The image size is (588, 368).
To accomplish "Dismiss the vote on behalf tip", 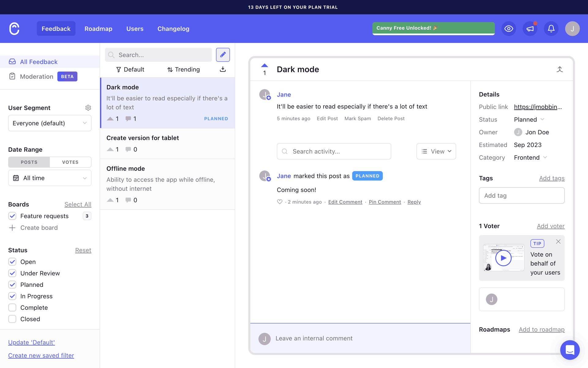I will coord(558,241).
